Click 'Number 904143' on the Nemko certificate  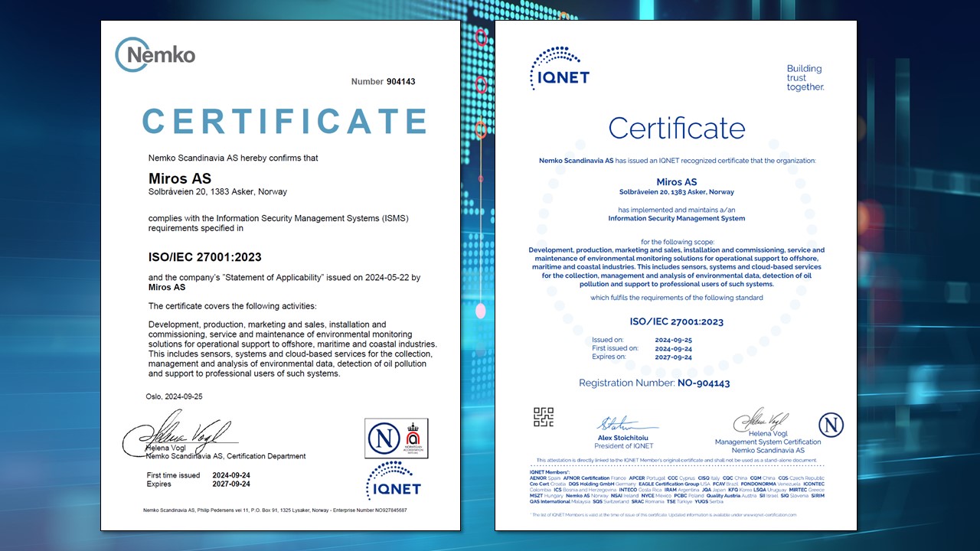pos(383,81)
